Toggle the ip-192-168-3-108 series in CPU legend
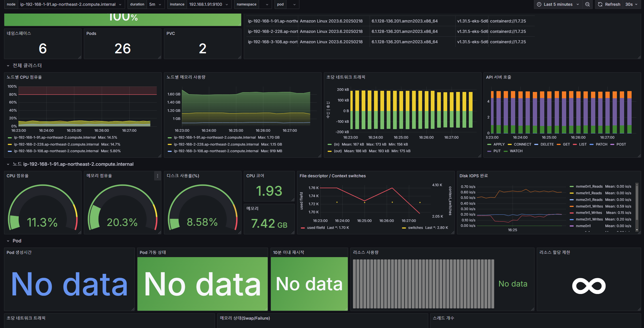Screen dimensions: 644x328 click(56, 151)
